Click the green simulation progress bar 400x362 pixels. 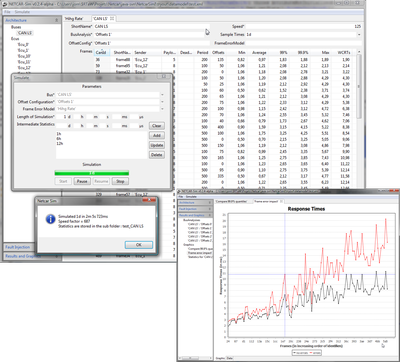pos(92,173)
